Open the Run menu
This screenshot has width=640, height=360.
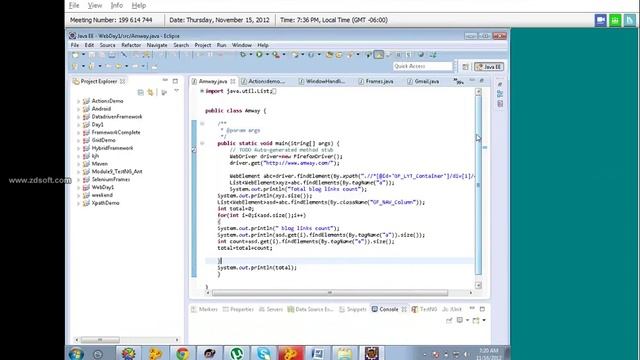(221, 45)
